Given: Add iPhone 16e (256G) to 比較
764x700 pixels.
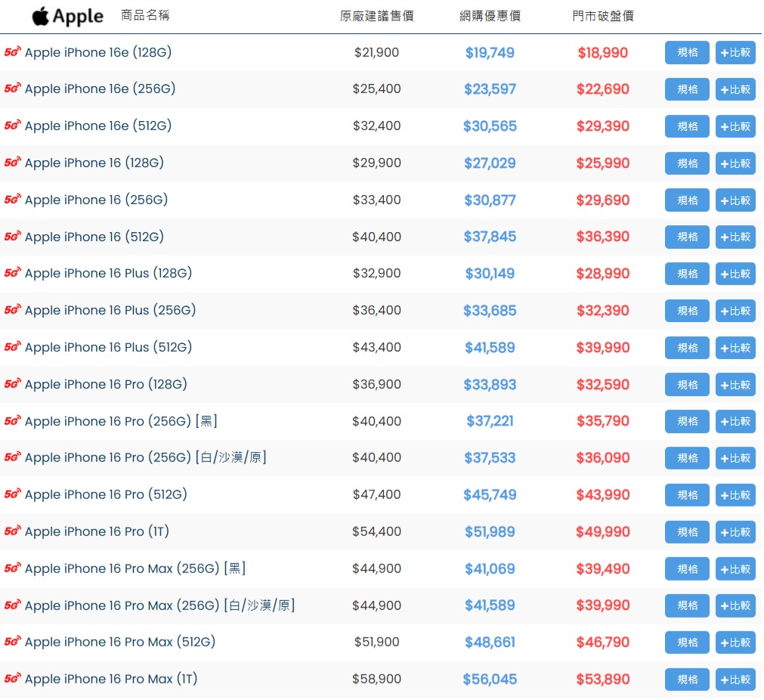Looking at the screenshot, I should tap(735, 89).
